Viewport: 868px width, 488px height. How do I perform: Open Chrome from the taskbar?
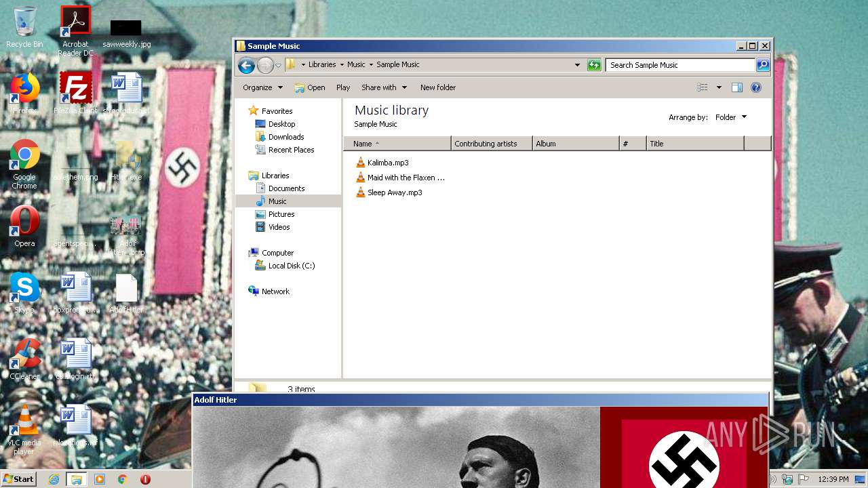point(123,479)
